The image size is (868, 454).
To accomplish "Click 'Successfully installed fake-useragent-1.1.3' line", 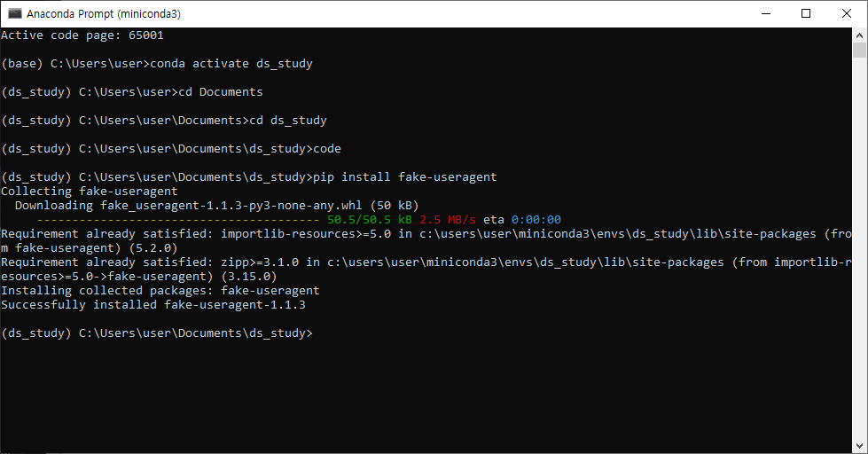I will pyautogui.click(x=153, y=304).
